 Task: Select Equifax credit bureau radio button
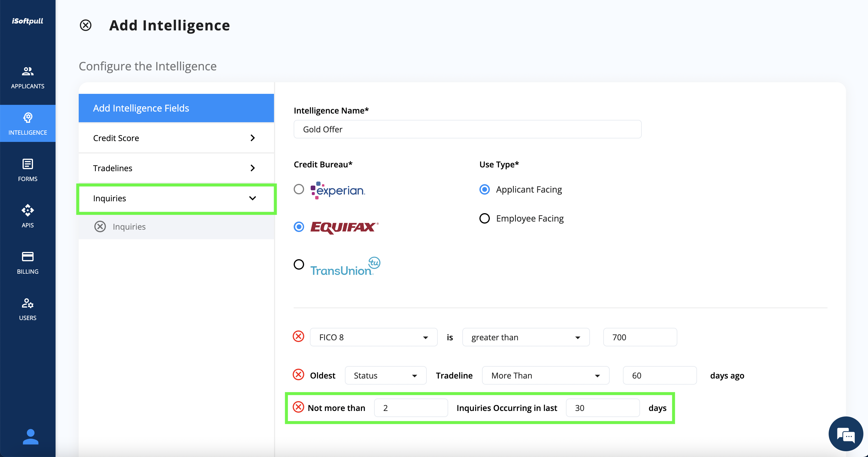299,227
